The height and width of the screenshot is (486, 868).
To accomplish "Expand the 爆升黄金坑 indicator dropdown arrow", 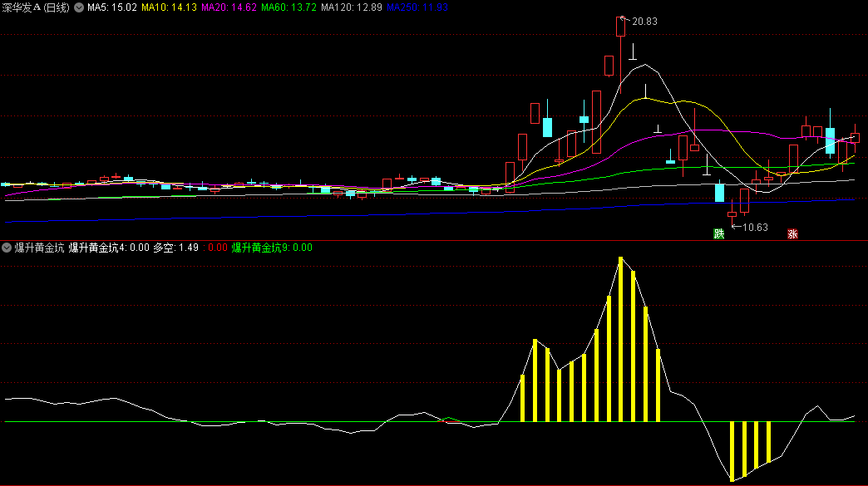I will [7, 248].
